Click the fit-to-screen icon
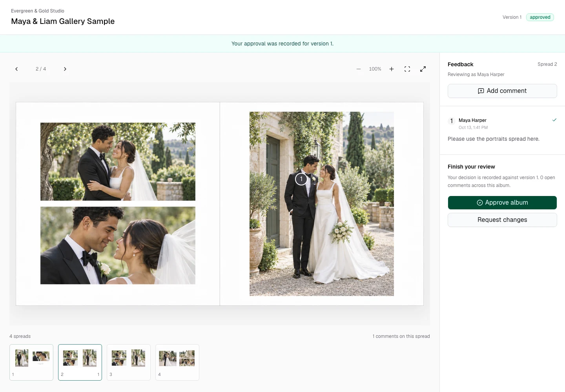 [x=407, y=69]
